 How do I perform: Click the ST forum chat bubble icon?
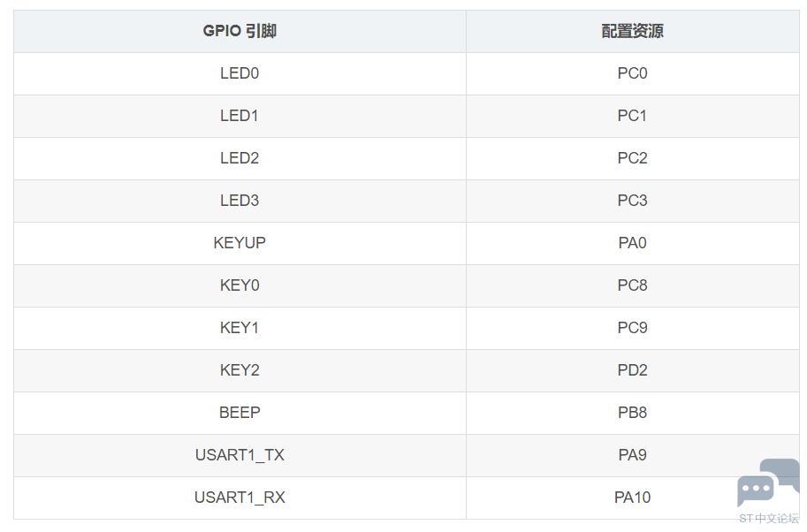[768, 483]
